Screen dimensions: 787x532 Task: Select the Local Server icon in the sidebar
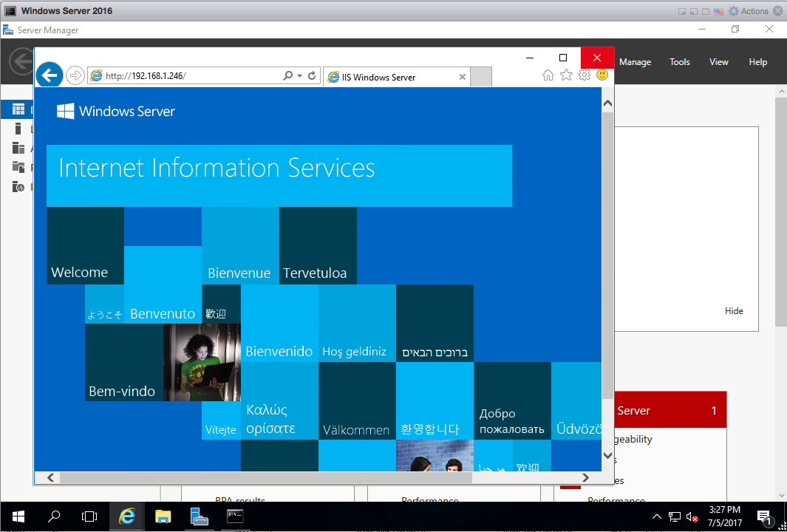click(x=18, y=129)
